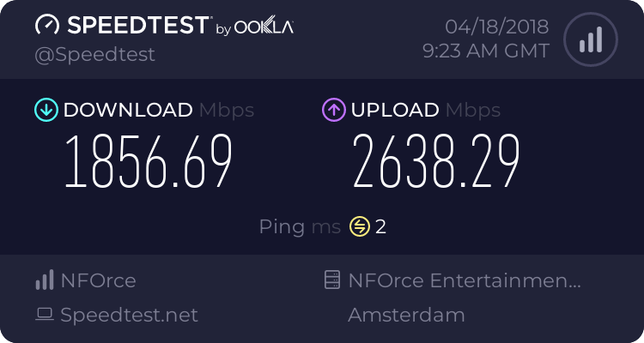644x343 pixels.
Task: Click the by OOKLA branding text
Action: (x=254, y=27)
